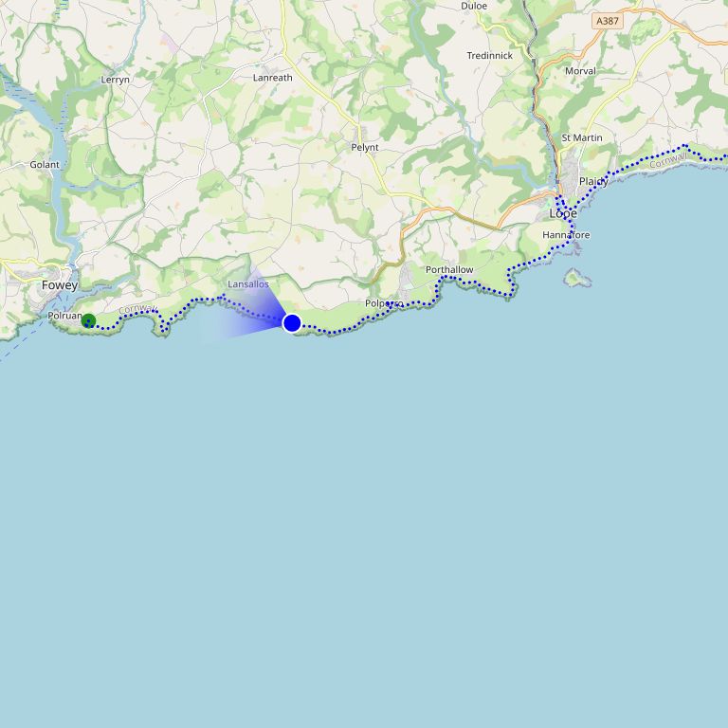This screenshot has width=728, height=728.
Task: Select the Plaidy label east of Looe
Action: pos(593,182)
